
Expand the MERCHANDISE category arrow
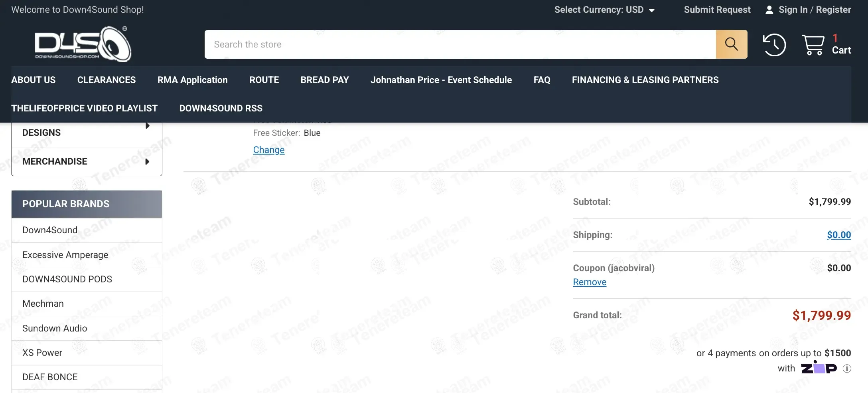148,162
